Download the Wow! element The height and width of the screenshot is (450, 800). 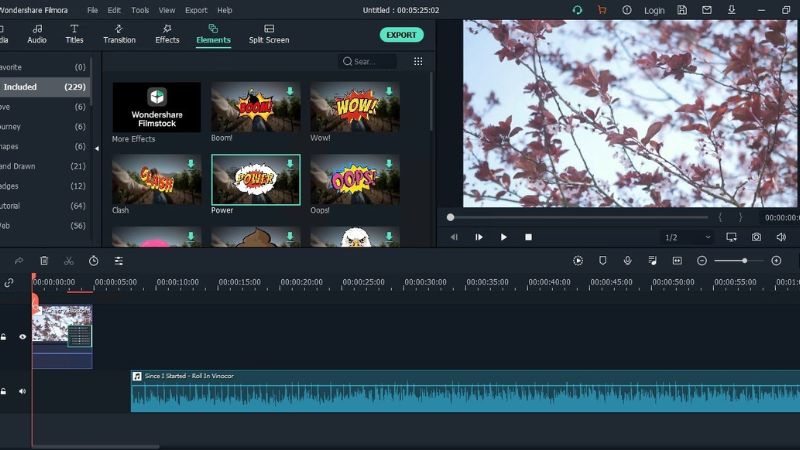[389, 91]
